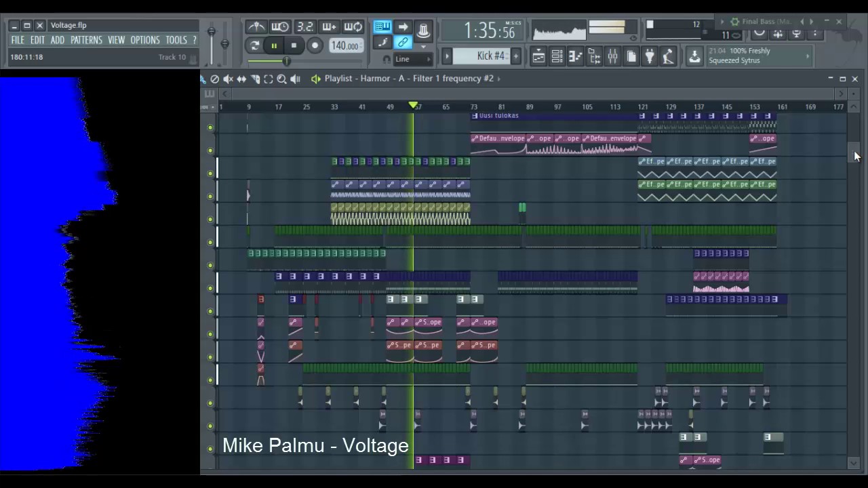Open the Mixer icon
This screenshot has width=868, height=488.
(612, 57)
